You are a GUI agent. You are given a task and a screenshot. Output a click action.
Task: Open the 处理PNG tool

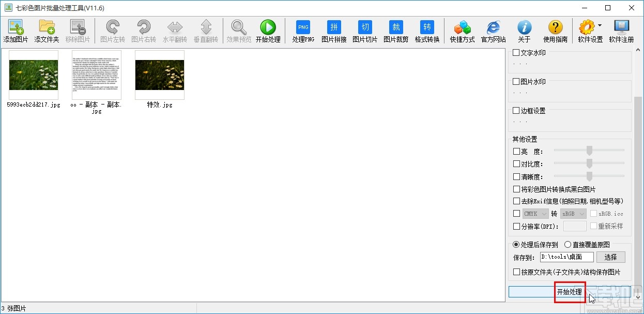point(303,28)
